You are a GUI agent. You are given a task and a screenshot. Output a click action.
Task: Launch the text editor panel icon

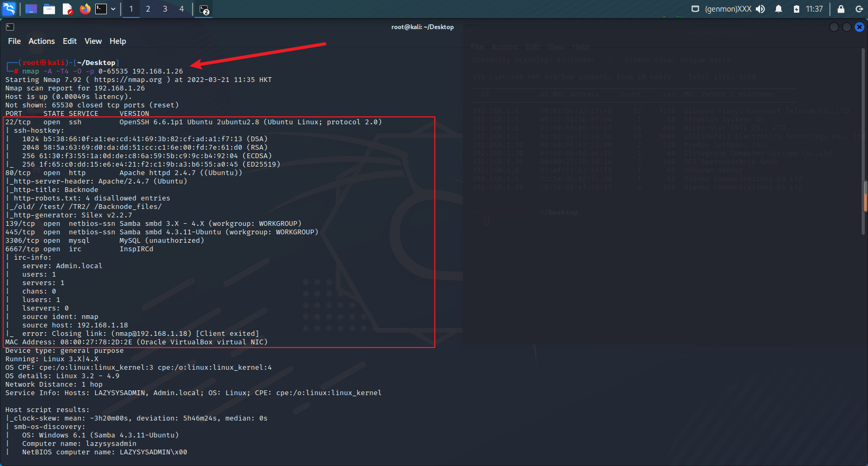[x=67, y=9]
